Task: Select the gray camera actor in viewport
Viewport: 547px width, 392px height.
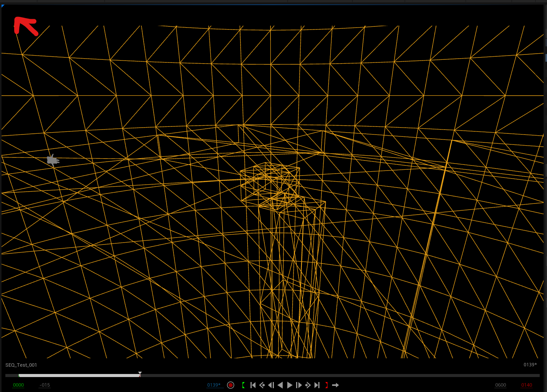Action: [x=53, y=160]
